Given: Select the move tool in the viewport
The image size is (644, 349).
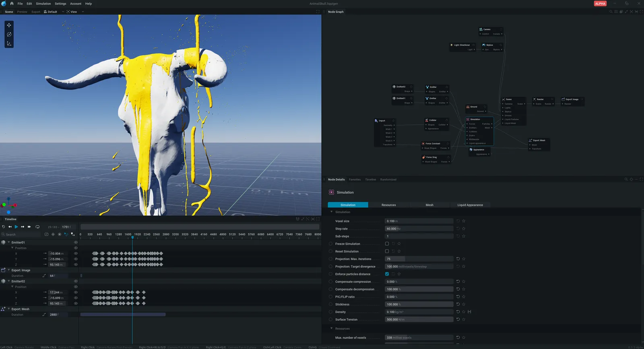Looking at the screenshot, I should (x=9, y=25).
